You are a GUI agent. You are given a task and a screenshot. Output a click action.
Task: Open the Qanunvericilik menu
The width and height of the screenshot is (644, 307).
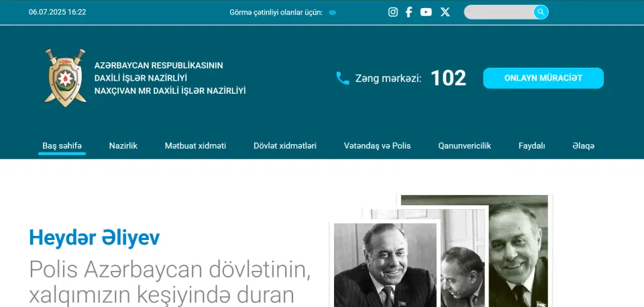coord(464,145)
